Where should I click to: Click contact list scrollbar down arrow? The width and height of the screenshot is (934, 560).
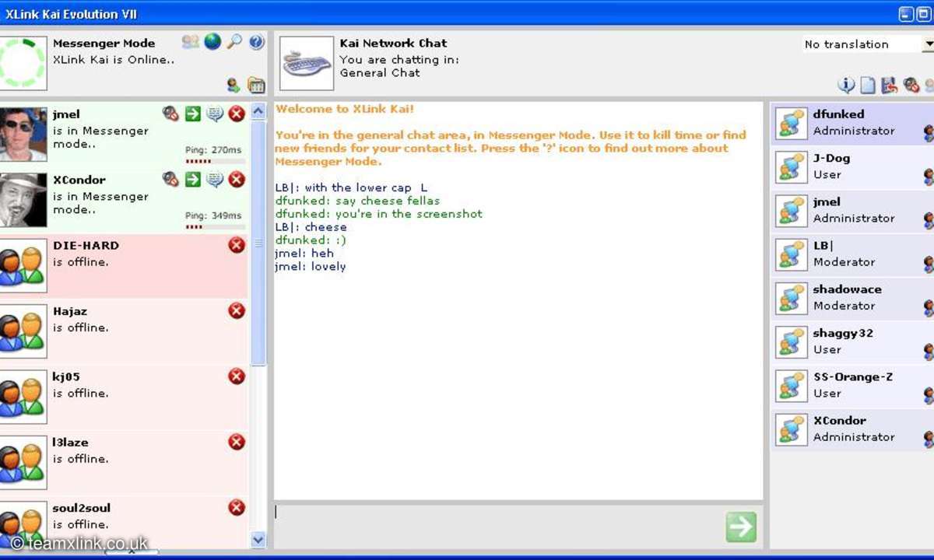click(258, 539)
